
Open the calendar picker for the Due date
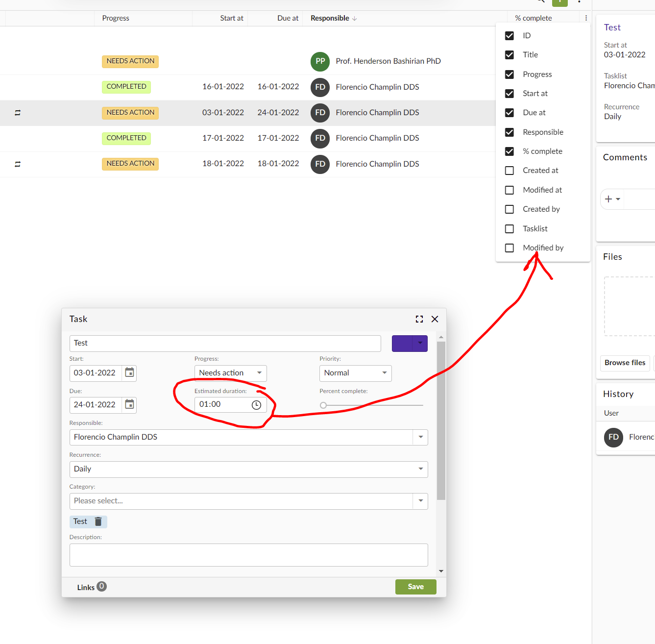(x=129, y=405)
